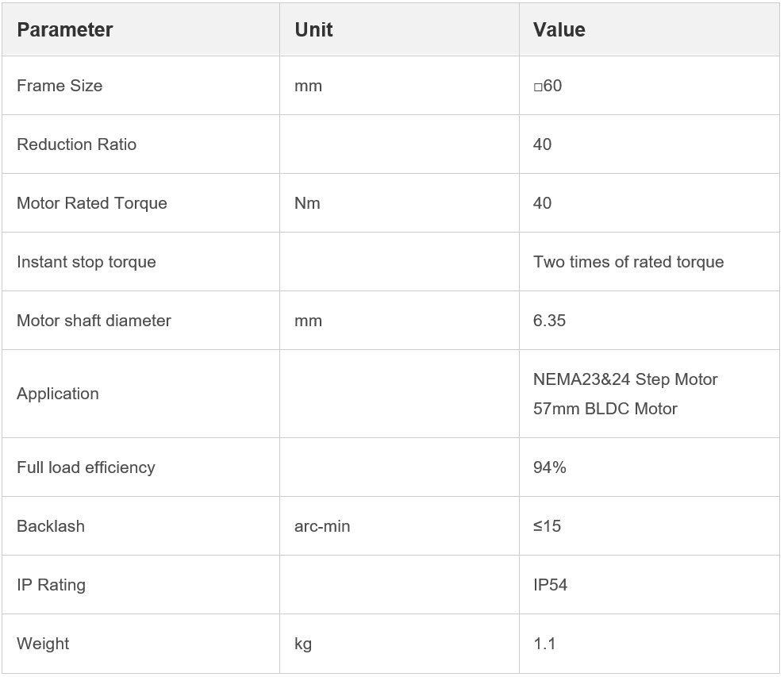Select the Motor Rated Torque label
784x677 pixels.
(x=92, y=203)
